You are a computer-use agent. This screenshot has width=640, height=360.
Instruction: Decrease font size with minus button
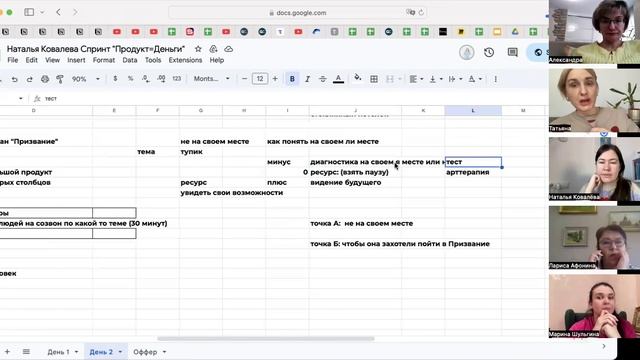[x=244, y=79]
